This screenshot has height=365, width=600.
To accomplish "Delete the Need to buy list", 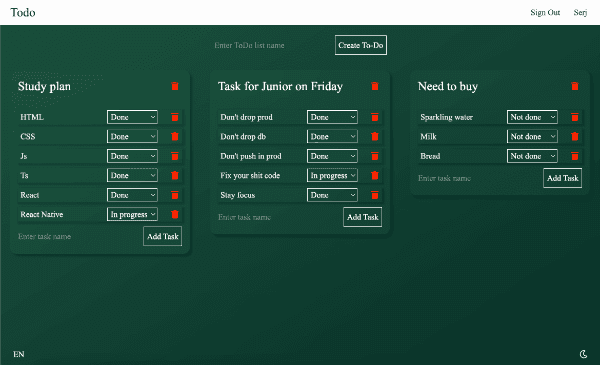I will point(575,86).
